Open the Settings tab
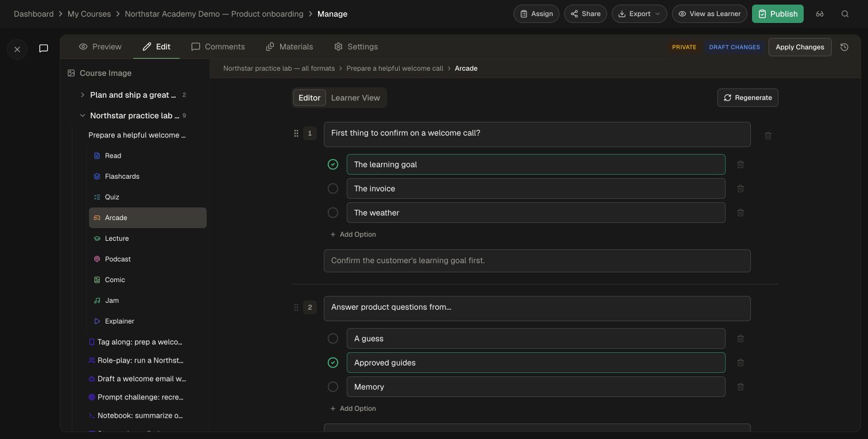 click(356, 47)
